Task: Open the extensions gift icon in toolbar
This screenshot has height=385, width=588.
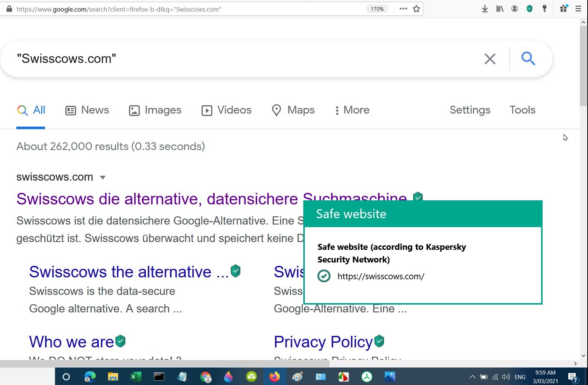Action: (564, 9)
